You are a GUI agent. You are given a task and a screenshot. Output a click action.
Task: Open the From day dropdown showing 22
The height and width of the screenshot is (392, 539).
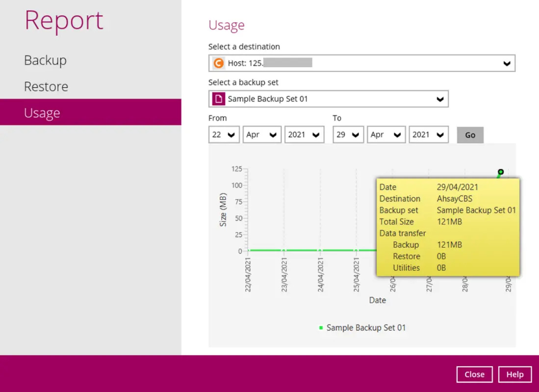(x=224, y=134)
